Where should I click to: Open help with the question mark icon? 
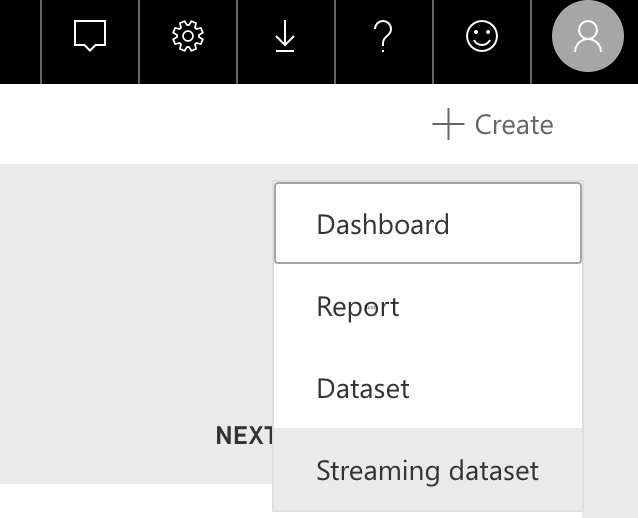(382, 37)
